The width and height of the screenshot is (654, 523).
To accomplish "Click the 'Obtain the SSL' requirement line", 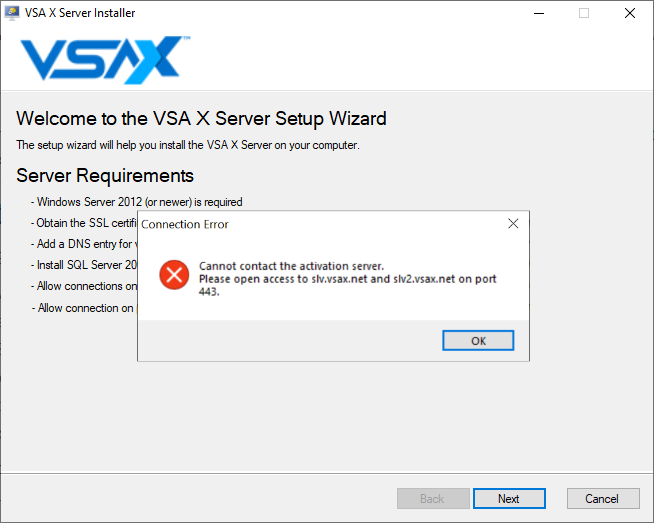I will [x=83, y=223].
